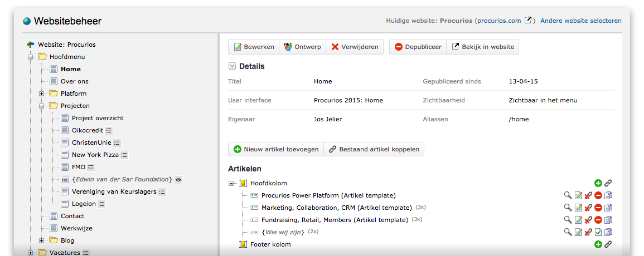
Task: Select Over ons page in tree
Action: [x=75, y=81]
